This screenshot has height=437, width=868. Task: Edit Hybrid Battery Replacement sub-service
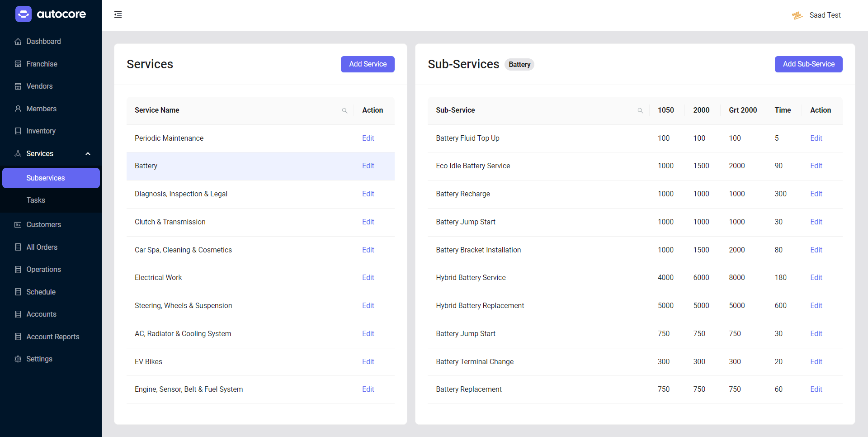(816, 305)
